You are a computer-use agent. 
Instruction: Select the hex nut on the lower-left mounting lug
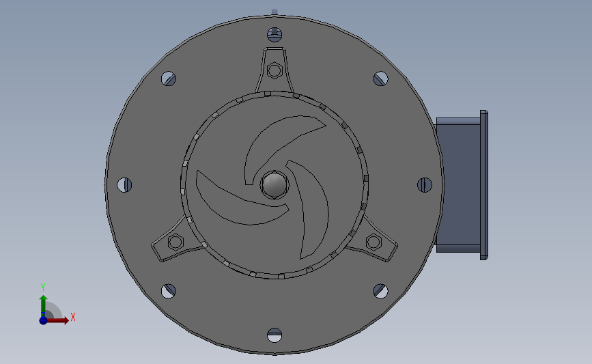pos(175,242)
